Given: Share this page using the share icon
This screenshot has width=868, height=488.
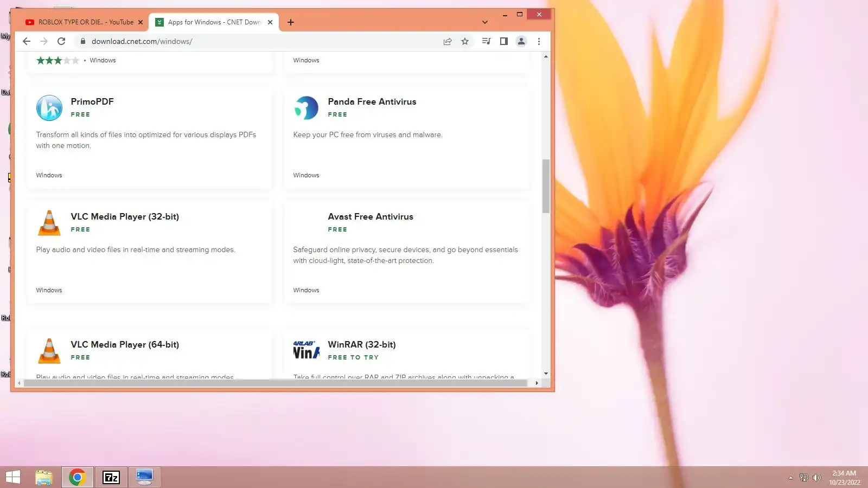Looking at the screenshot, I should 448,41.
